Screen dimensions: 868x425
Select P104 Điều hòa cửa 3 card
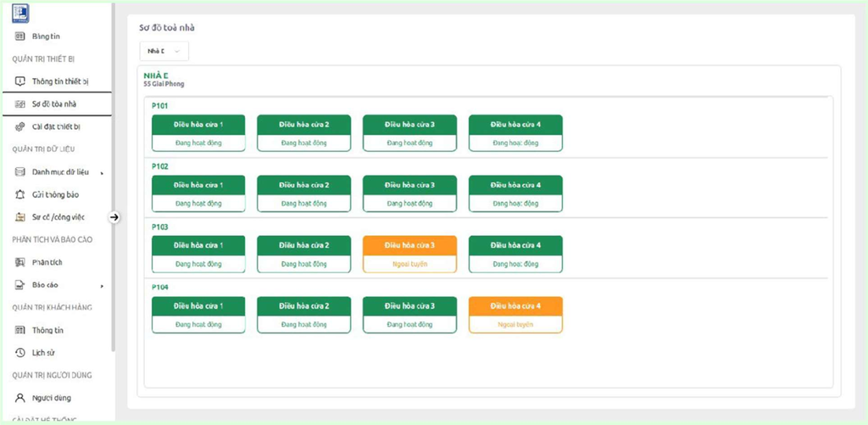tap(409, 315)
